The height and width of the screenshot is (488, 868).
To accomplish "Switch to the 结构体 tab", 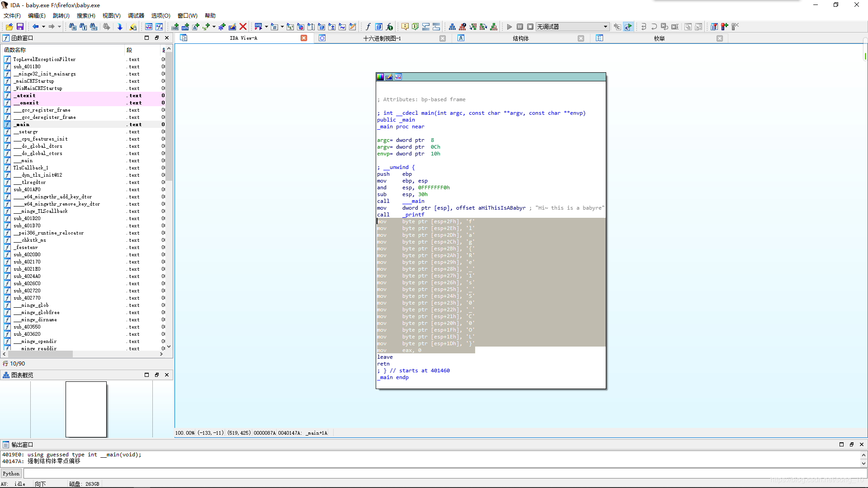I will (520, 38).
